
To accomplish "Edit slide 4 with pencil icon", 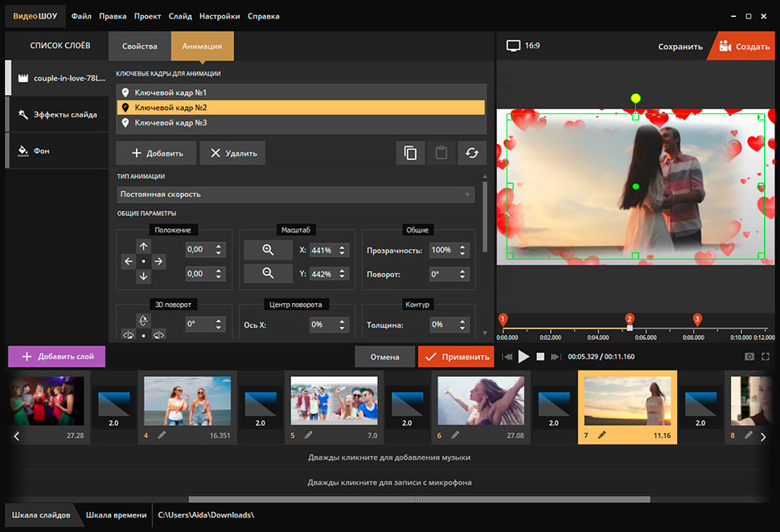I will 161,435.
